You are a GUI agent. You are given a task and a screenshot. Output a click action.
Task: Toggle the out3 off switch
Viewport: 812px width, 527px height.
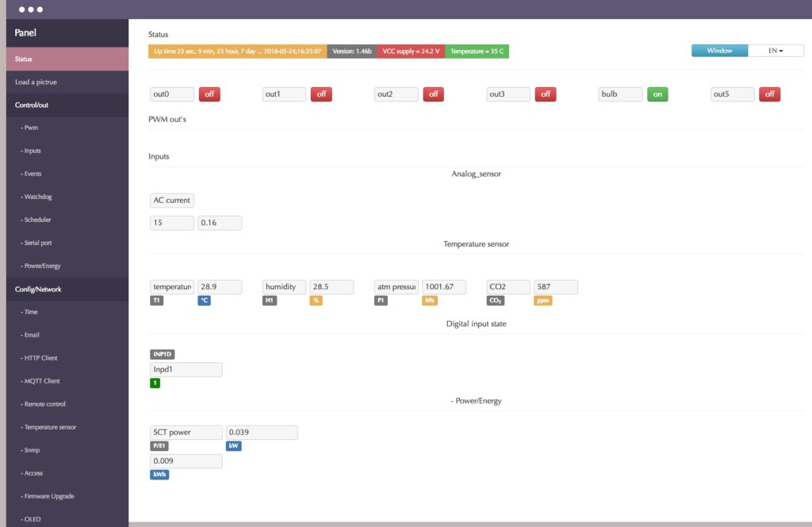tap(546, 94)
